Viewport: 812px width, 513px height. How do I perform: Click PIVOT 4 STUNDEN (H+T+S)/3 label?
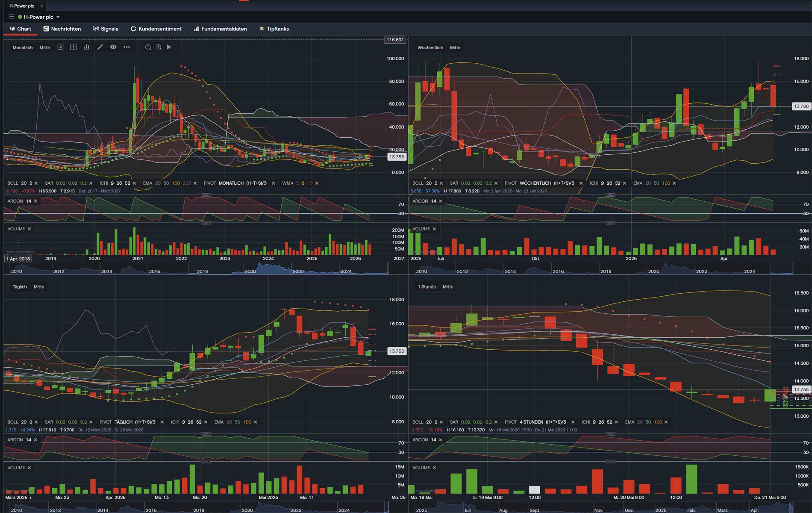pos(535,422)
